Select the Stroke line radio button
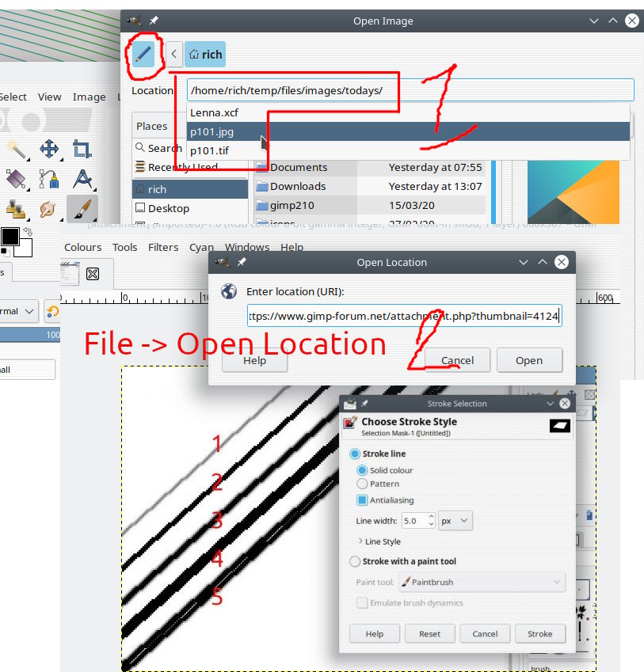The height and width of the screenshot is (672, 644). tap(355, 454)
